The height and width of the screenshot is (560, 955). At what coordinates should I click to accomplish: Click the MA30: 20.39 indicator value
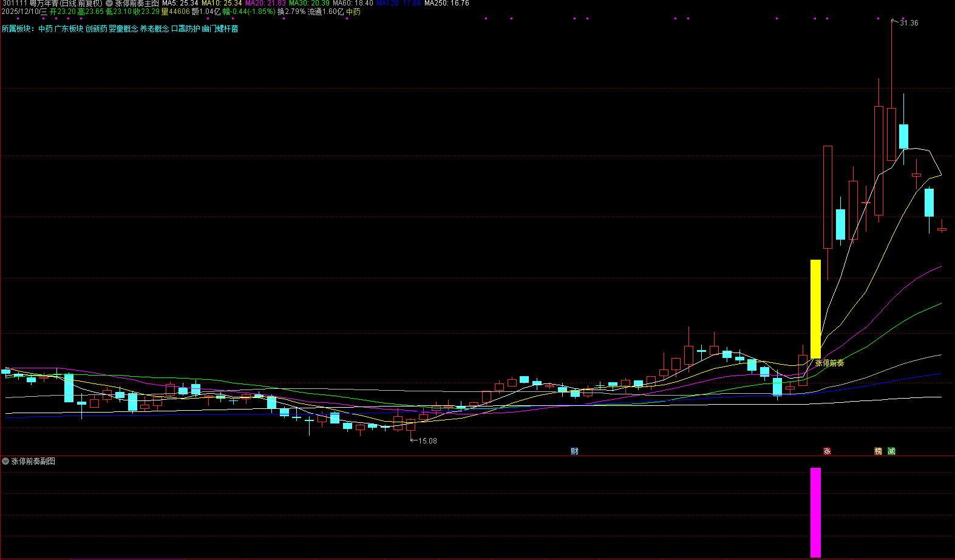[x=309, y=4]
